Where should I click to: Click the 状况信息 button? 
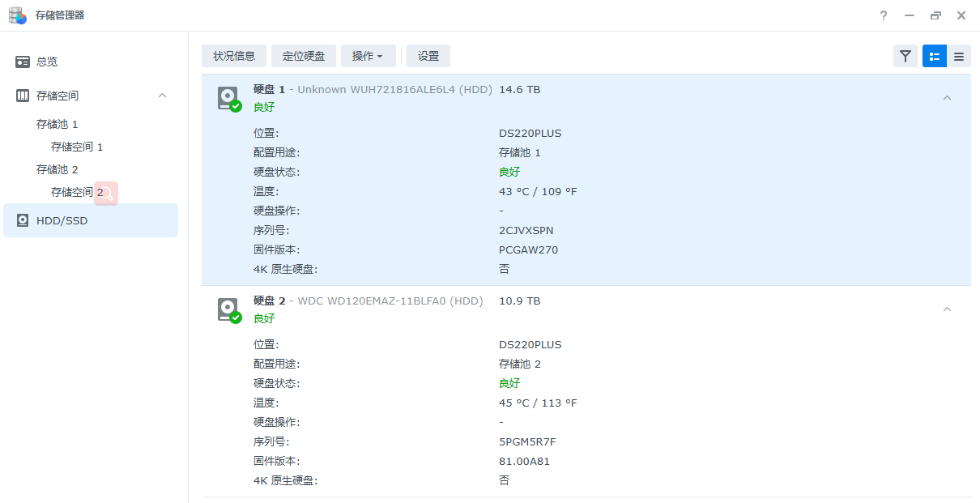(x=234, y=56)
